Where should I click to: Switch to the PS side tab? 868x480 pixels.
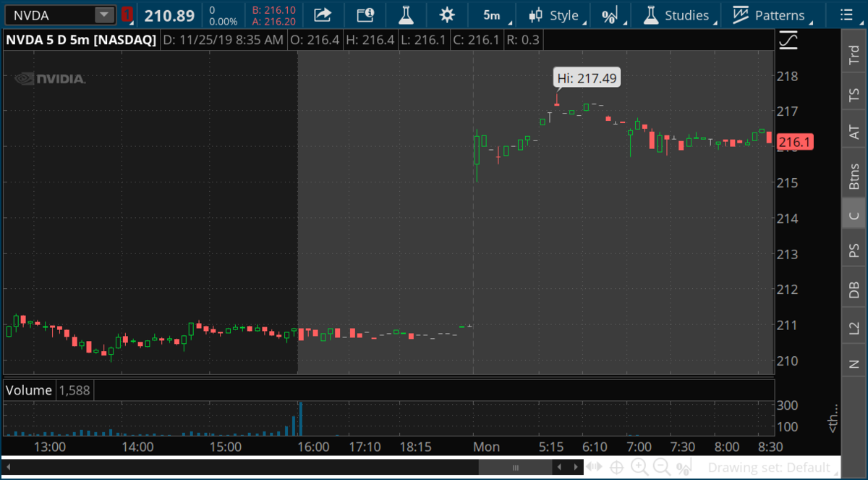pos(854,250)
